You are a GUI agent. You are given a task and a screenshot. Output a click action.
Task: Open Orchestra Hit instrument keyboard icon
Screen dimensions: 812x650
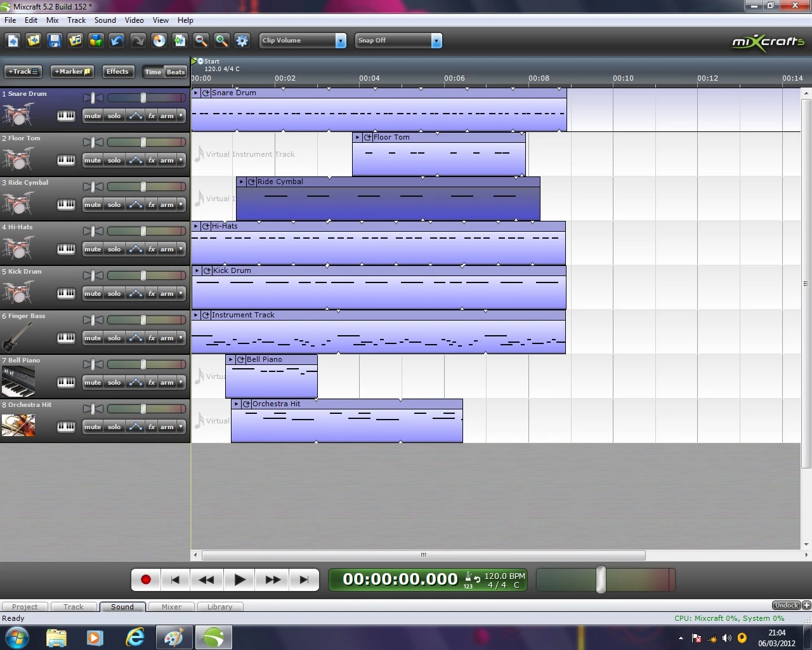click(x=66, y=427)
